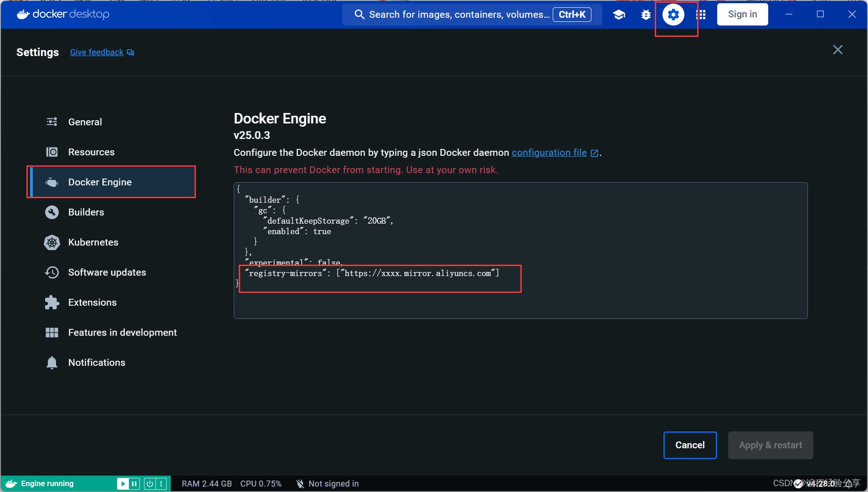The width and height of the screenshot is (868, 492).
Task: Click inside the daemon JSON editor
Action: pos(520,250)
